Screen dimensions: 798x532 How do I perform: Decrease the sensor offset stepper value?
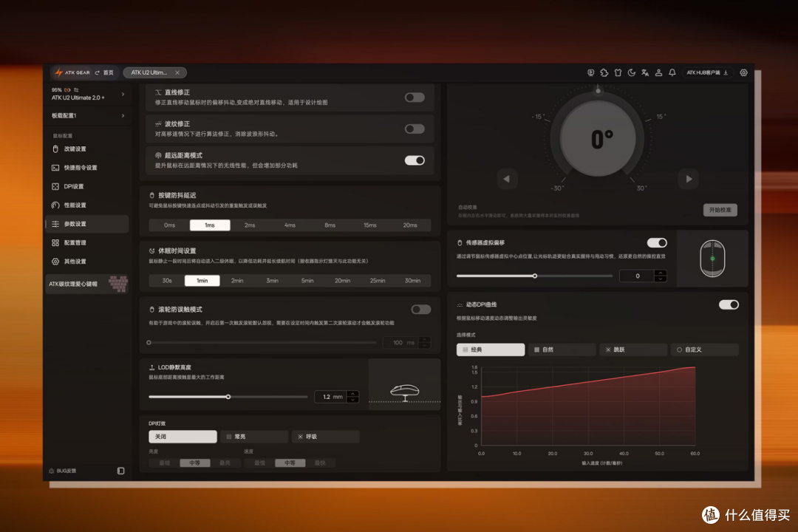661,279
